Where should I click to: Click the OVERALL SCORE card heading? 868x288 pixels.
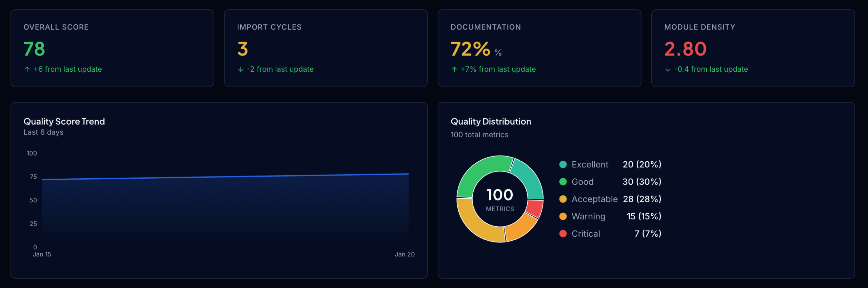click(x=56, y=27)
